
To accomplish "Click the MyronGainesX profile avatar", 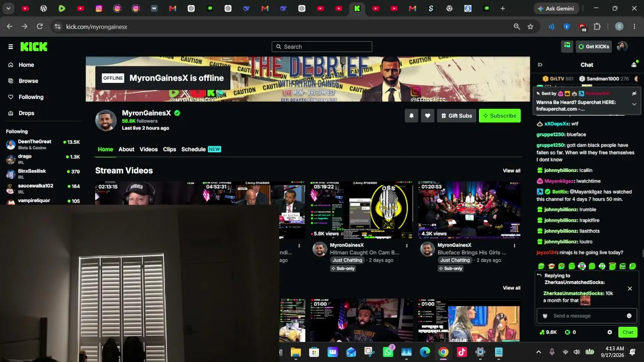I will pyautogui.click(x=106, y=120).
